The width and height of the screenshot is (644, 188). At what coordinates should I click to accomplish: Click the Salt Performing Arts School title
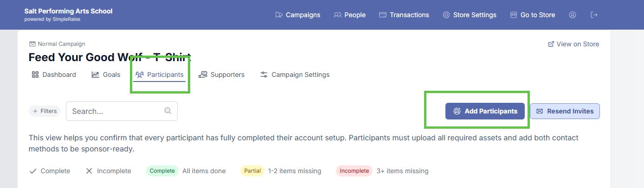pos(68,11)
